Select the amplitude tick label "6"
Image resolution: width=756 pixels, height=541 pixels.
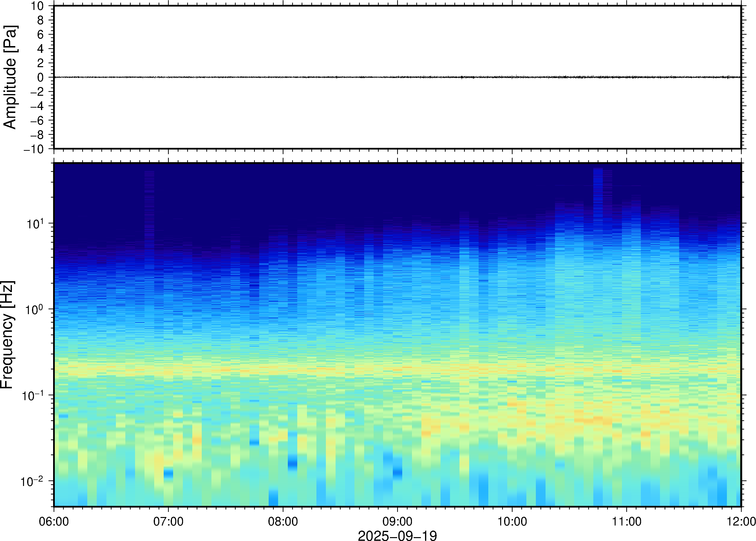coord(40,34)
